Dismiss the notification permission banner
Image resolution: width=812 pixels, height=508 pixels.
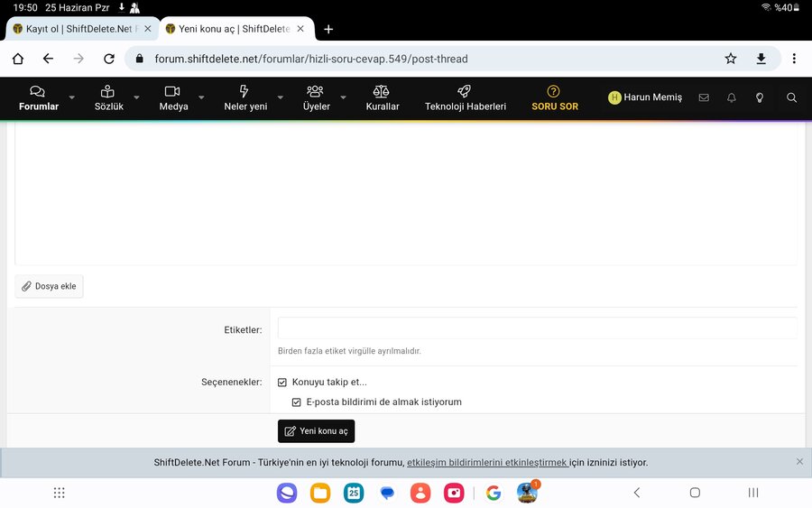(799, 461)
